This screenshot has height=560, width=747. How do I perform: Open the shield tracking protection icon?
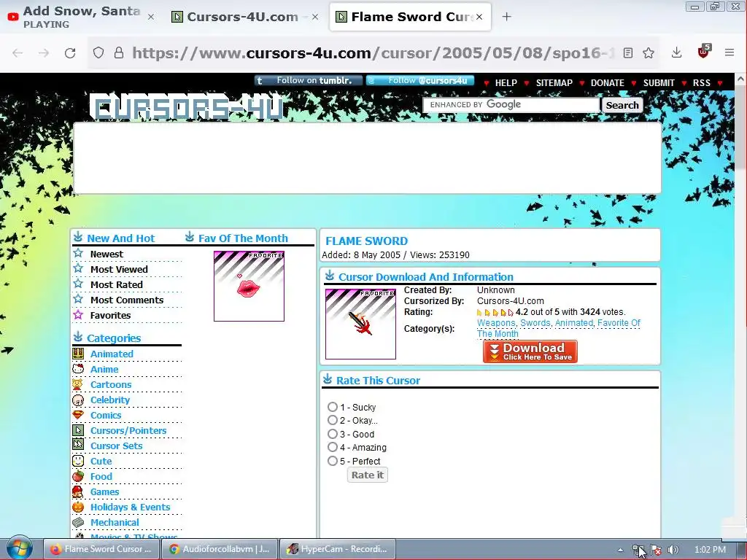pyautogui.click(x=98, y=52)
